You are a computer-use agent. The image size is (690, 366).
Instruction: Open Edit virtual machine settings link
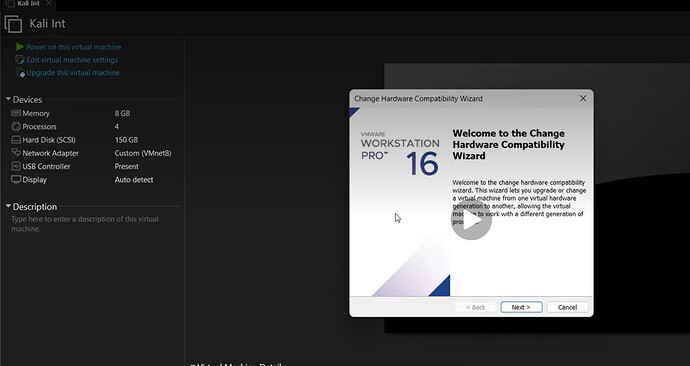72,60
